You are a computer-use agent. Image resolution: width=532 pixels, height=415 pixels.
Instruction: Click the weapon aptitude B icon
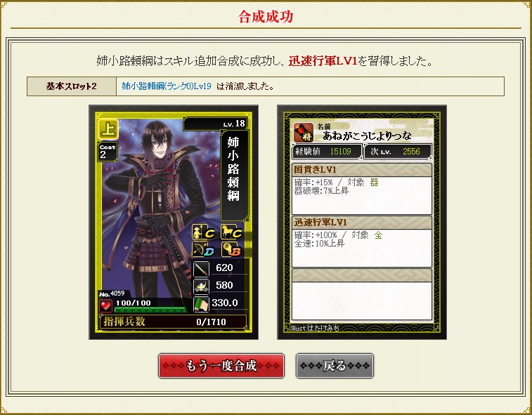pos(231,249)
